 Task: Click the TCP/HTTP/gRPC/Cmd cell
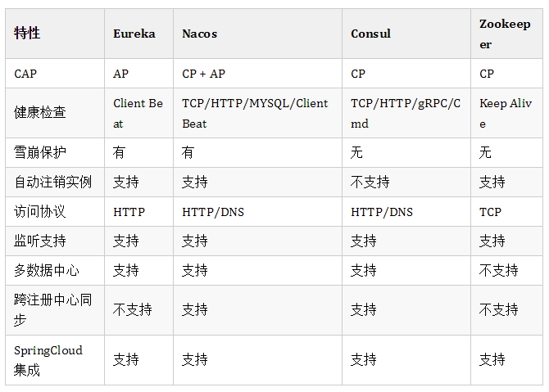pos(405,113)
